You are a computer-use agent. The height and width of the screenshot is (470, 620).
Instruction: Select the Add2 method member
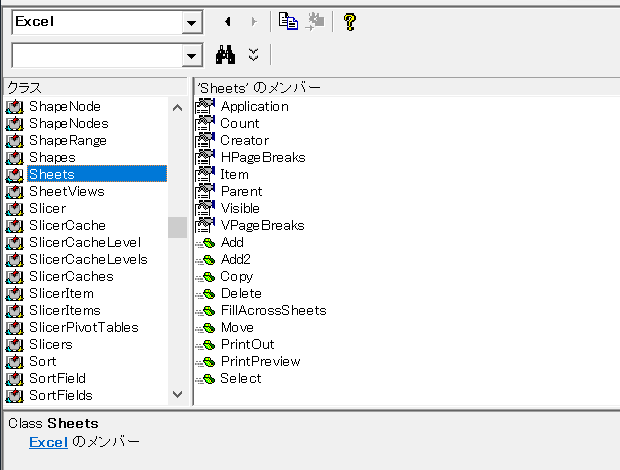point(236,259)
